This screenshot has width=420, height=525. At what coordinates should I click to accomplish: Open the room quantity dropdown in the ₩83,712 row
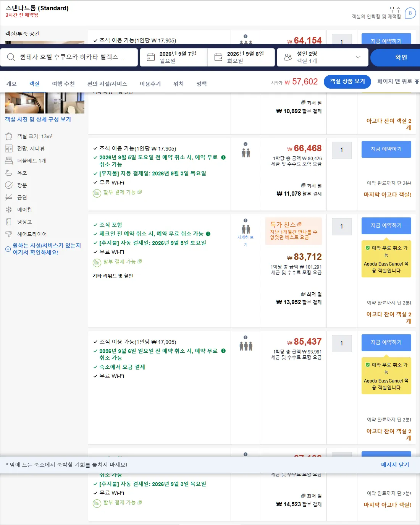[341, 227]
